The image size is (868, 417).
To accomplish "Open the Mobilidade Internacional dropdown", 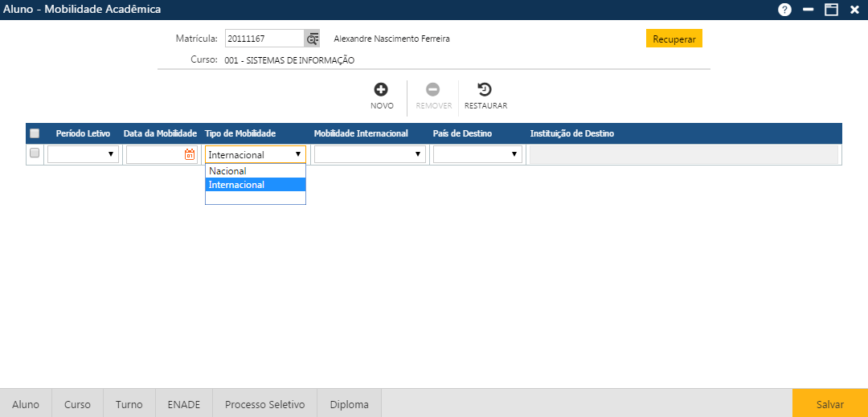I will pyautogui.click(x=370, y=154).
